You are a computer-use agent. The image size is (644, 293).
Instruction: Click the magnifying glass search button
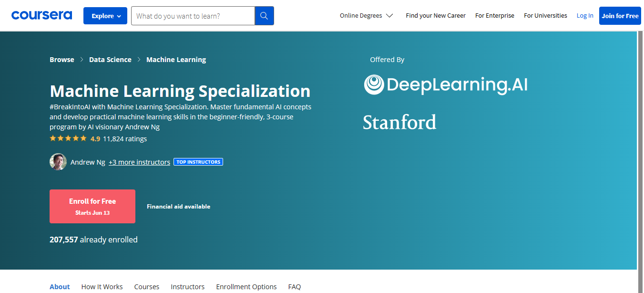[264, 16]
